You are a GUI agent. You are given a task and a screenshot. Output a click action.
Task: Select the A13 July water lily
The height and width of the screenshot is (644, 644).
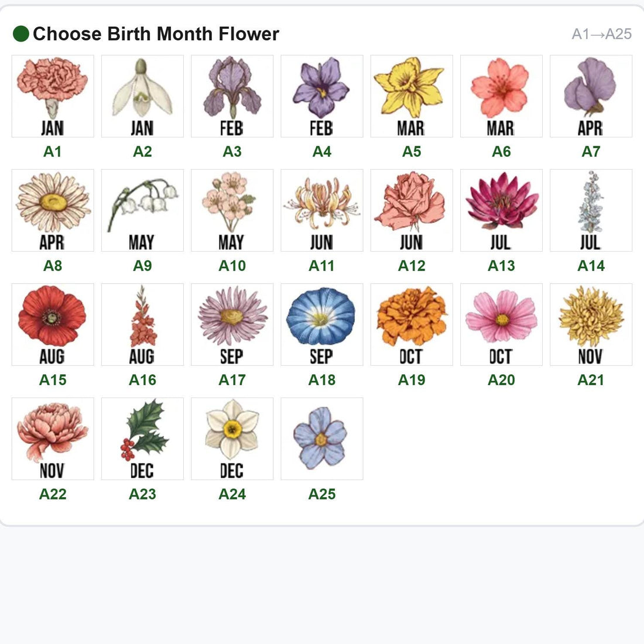pos(502,210)
